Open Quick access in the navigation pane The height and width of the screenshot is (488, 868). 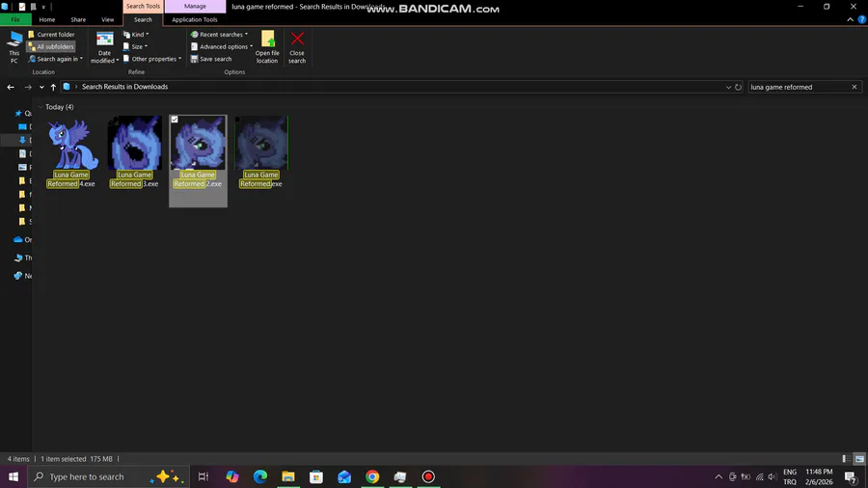coord(22,114)
